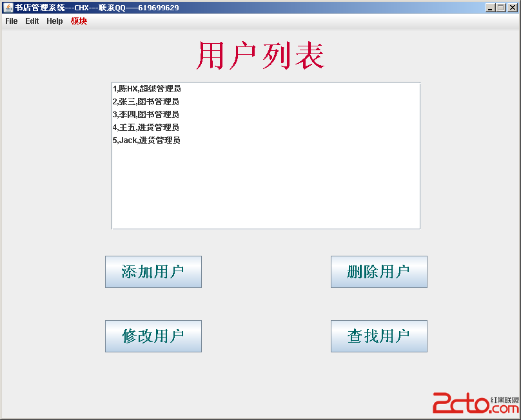Minimize the 书店管理系统 window
The image size is (521, 420).
(x=490, y=7)
